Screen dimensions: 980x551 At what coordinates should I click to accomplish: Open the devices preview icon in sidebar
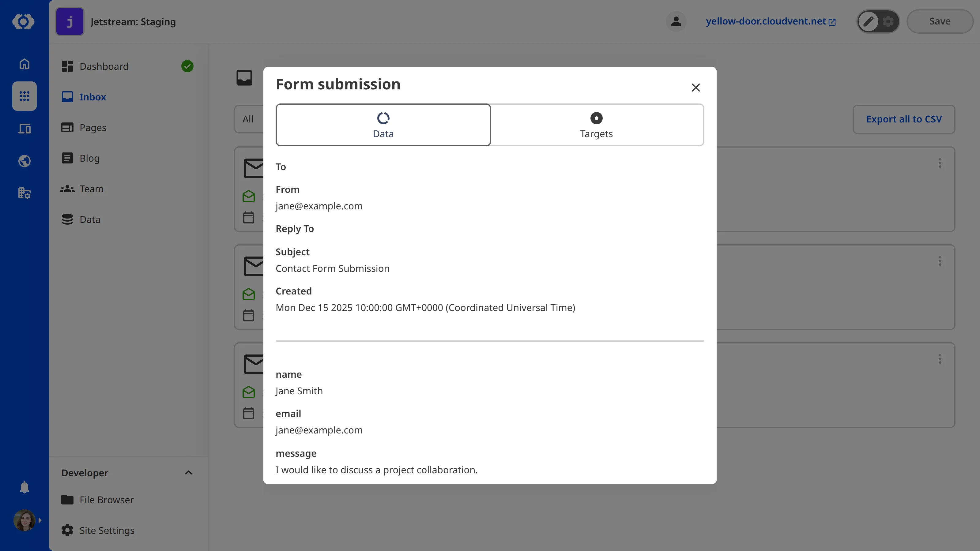[x=24, y=129]
